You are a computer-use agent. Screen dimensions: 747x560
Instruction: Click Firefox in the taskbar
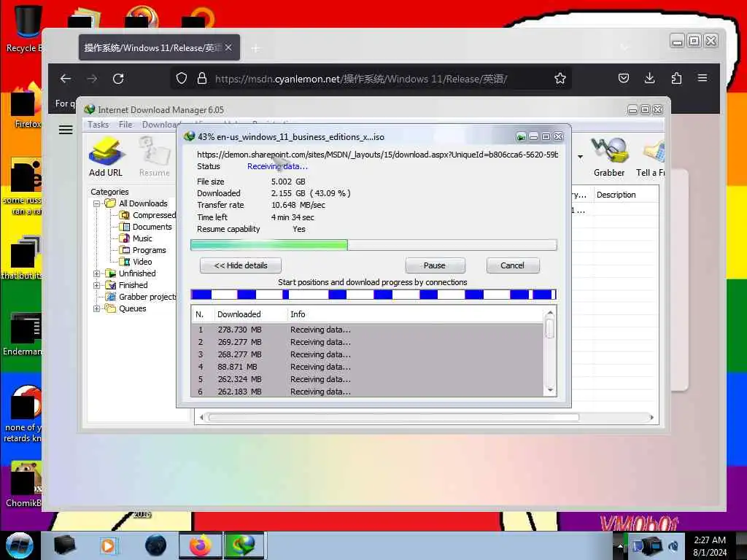(x=201, y=545)
